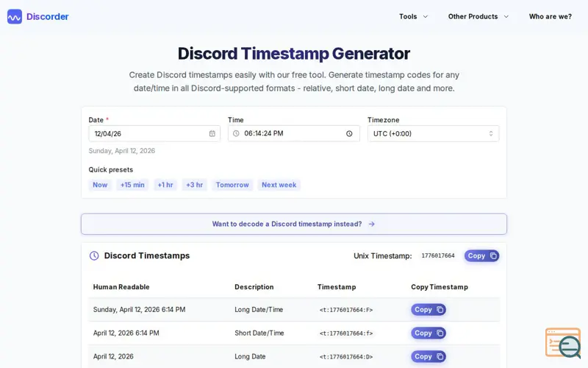Viewport: 588px width, 368px height.
Task: Expand the Other Products chevron arrow
Action: 506,16
